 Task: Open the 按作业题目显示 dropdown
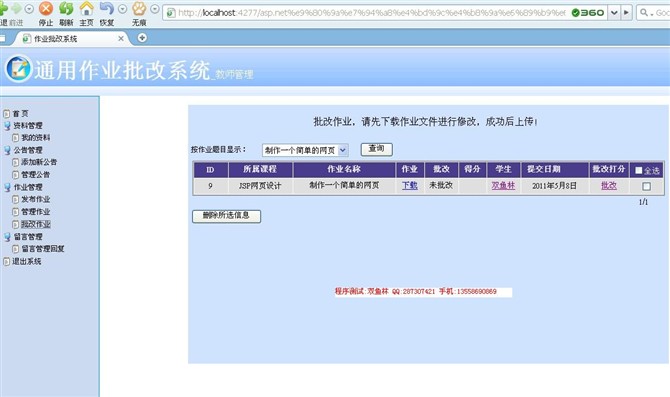click(305, 150)
